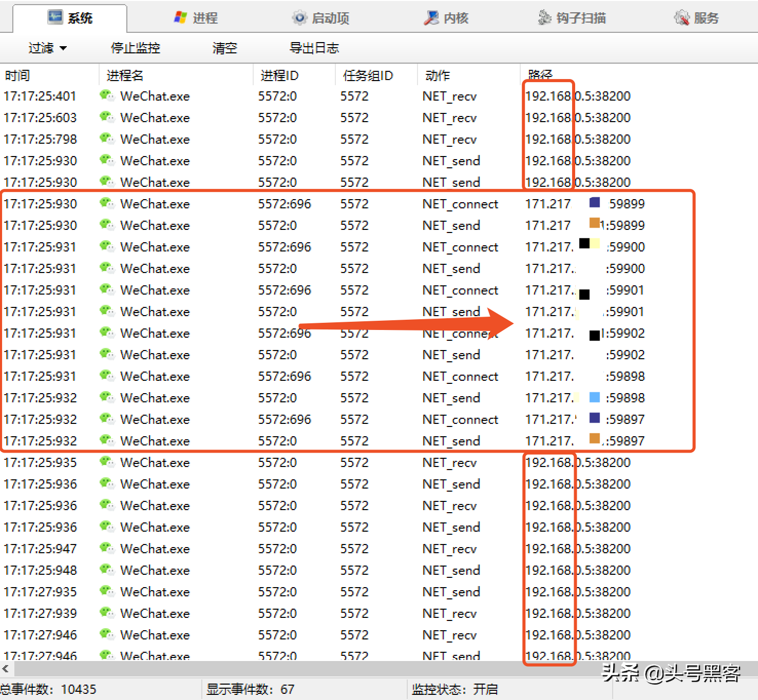The width and height of the screenshot is (758, 700).
Task: Select time cell 17:17:25:935
Action: 40,463
